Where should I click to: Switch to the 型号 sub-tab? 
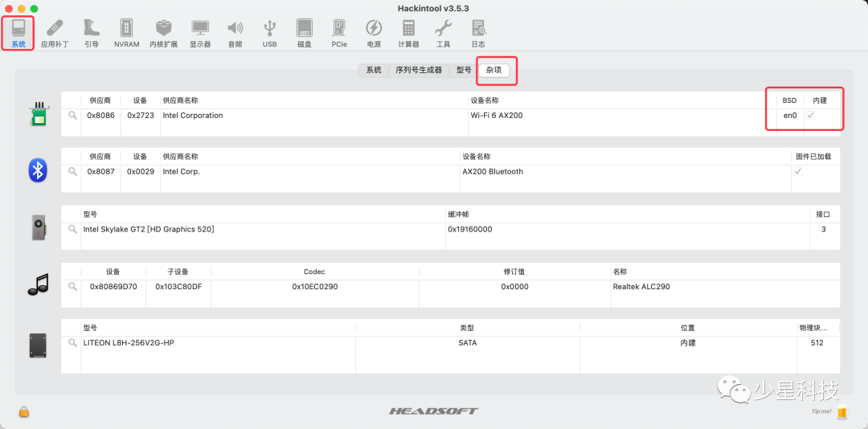click(464, 71)
